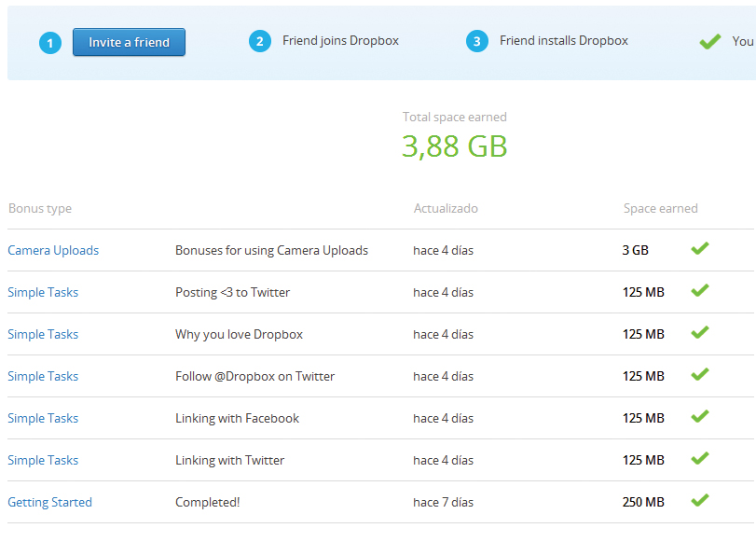Click the checkmark for Follow @Dropbox on Twitter

point(700,374)
